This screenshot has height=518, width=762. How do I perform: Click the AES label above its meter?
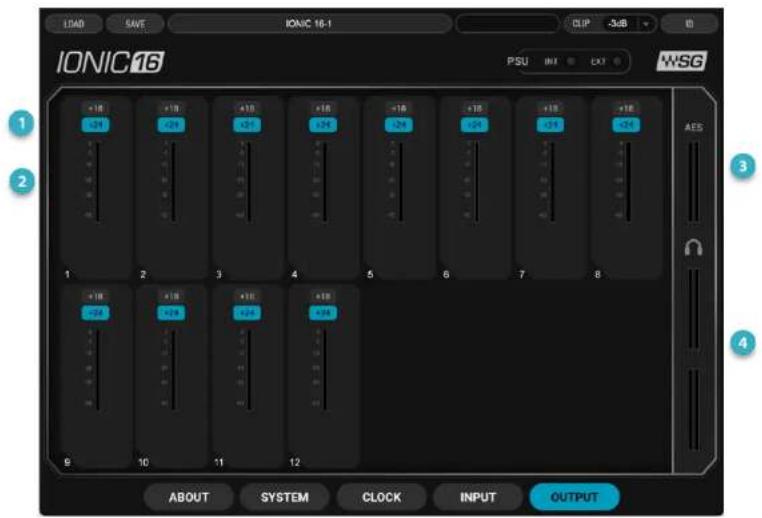click(x=693, y=127)
